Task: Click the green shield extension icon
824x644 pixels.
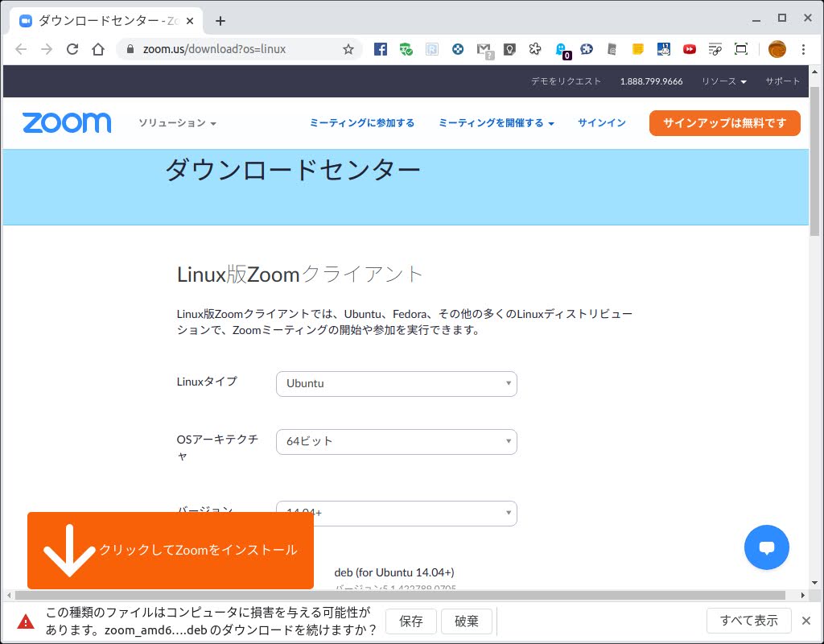Action: pyautogui.click(x=406, y=49)
